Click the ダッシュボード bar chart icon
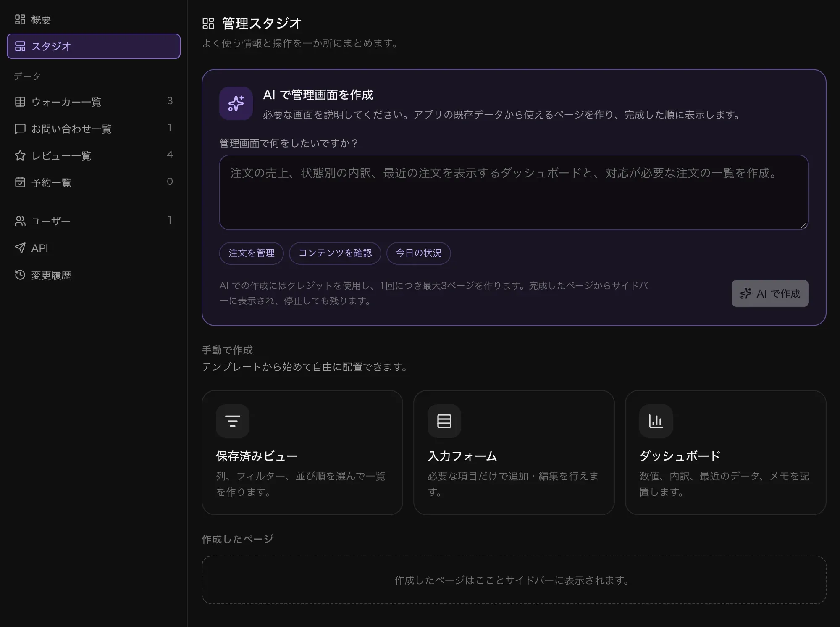 point(656,421)
